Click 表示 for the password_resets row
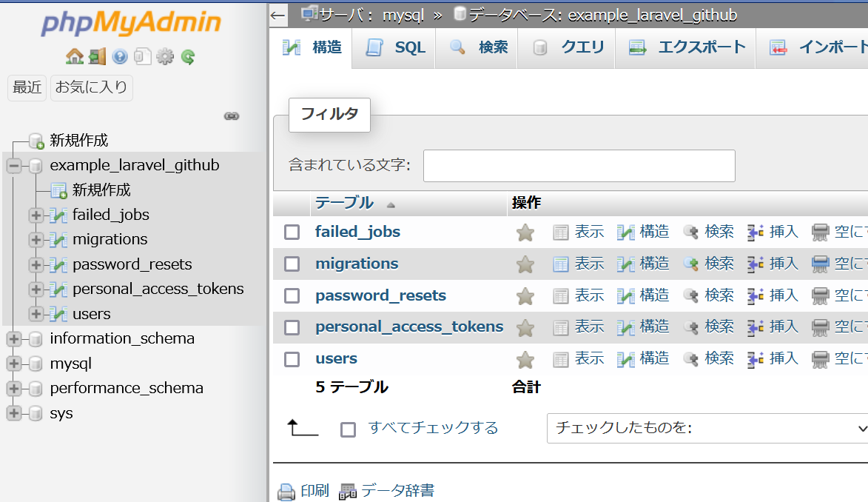Viewport: 868px width, 502px height. coord(589,295)
